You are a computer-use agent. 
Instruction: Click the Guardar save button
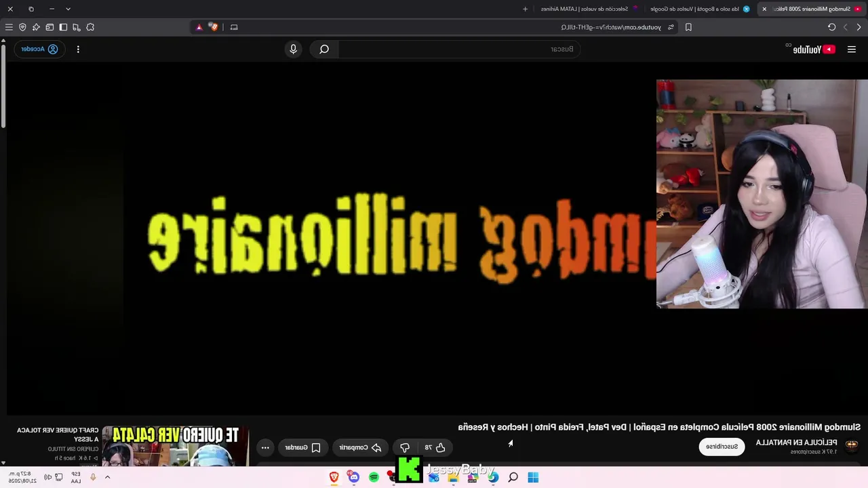(x=302, y=447)
